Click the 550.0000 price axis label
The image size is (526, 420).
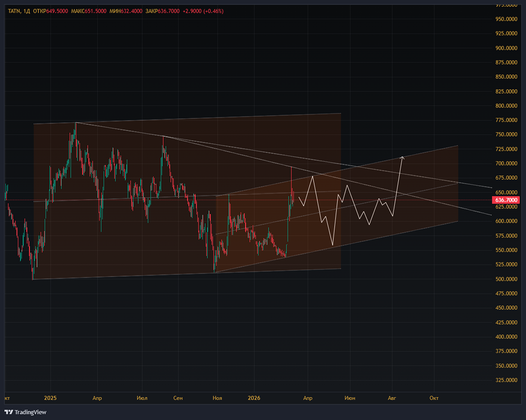point(506,250)
